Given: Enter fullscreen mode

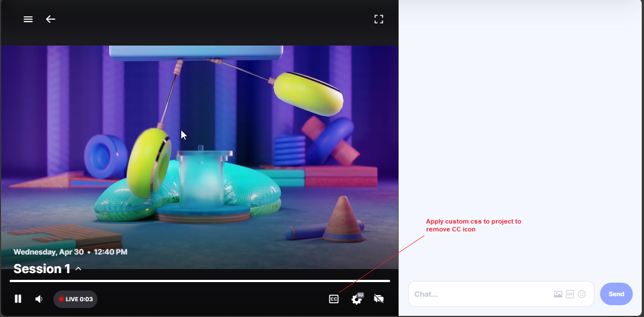Looking at the screenshot, I should [x=379, y=19].
